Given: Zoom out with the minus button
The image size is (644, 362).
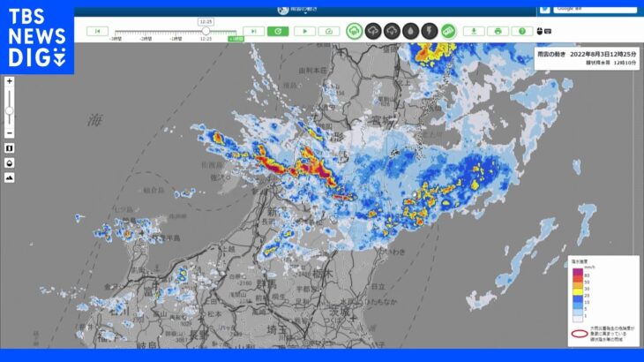Looking at the screenshot, I should pos(10,132).
